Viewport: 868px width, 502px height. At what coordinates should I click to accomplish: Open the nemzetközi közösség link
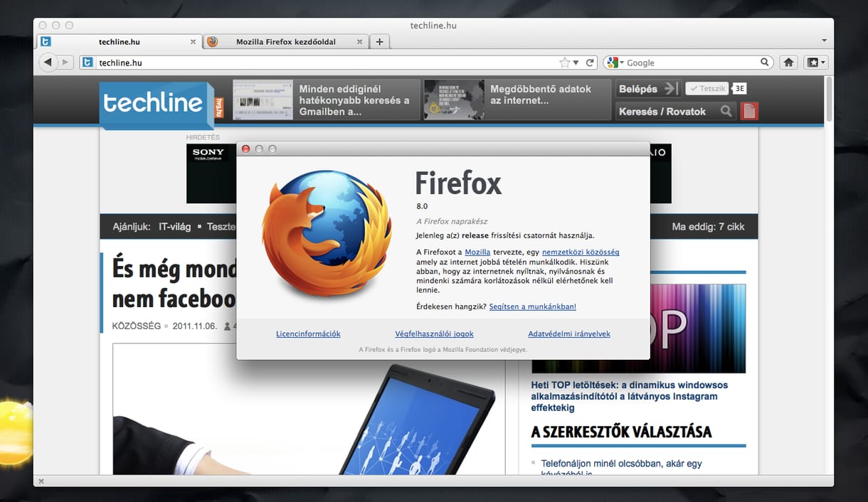click(x=581, y=252)
